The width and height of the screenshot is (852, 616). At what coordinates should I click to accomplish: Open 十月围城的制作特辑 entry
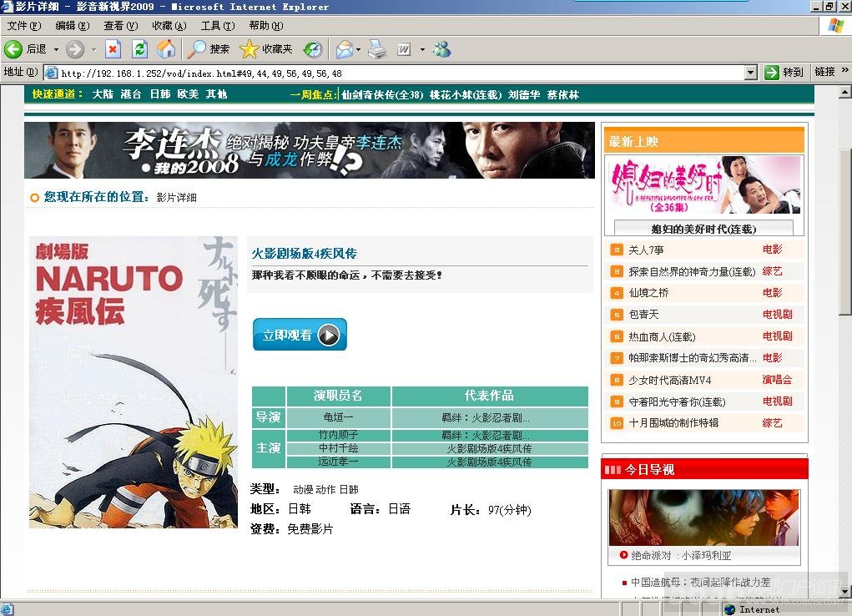click(x=673, y=423)
